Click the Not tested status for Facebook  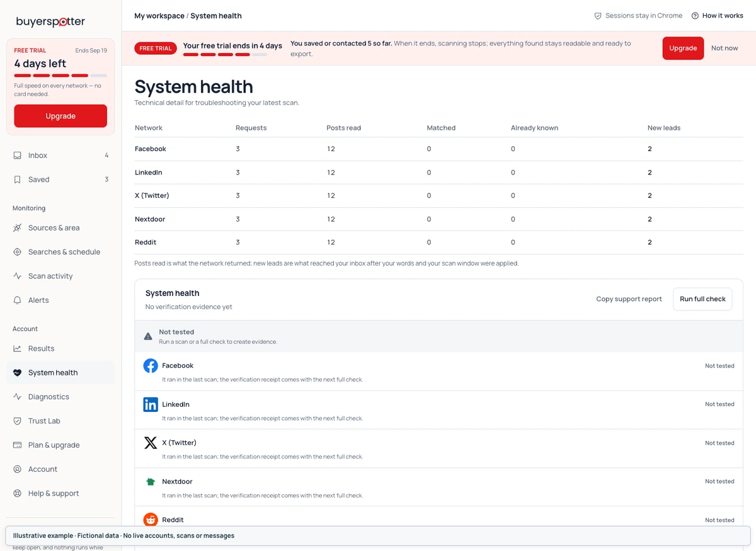click(x=719, y=366)
